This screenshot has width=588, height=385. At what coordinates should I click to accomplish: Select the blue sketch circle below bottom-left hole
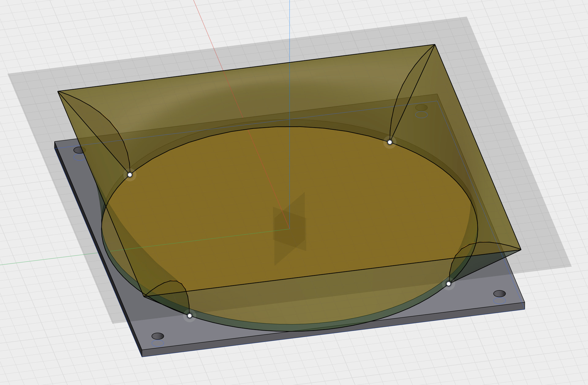tap(158, 343)
